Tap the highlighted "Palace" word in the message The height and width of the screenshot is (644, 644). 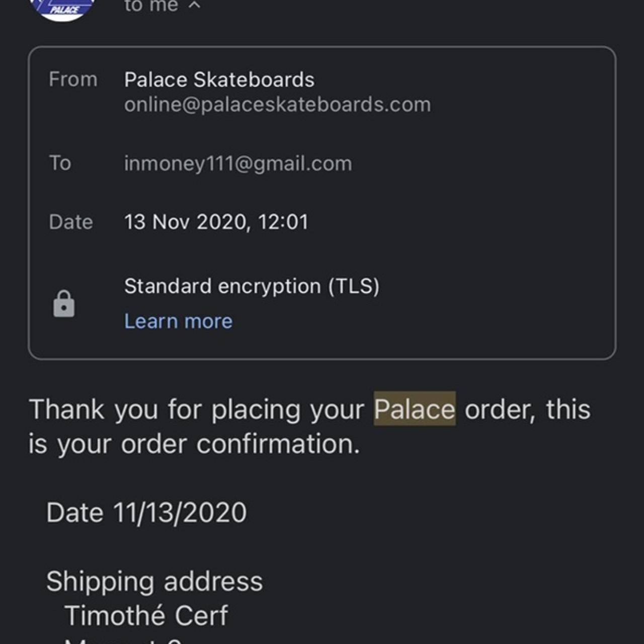(415, 409)
